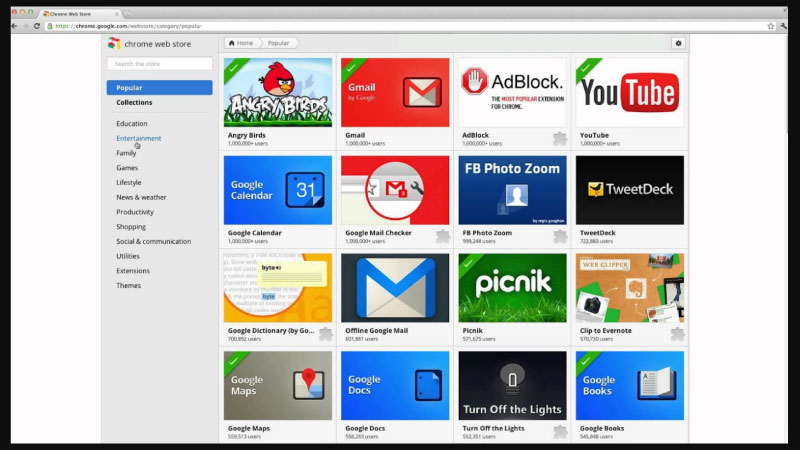Image resolution: width=800 pixels, height=450 pixels.
Task: Click Google Dictionary puzzle piece icon
Action: pos(326,334)
